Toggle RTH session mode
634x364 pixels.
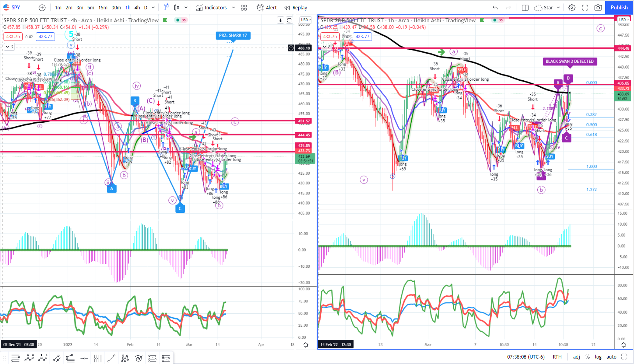coord(557,357)
